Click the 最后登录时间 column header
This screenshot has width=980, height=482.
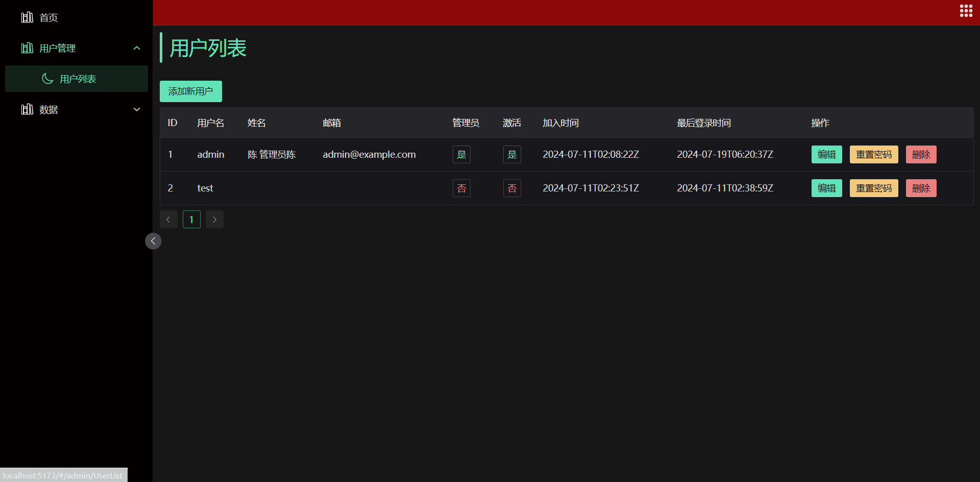click(704, 123)
